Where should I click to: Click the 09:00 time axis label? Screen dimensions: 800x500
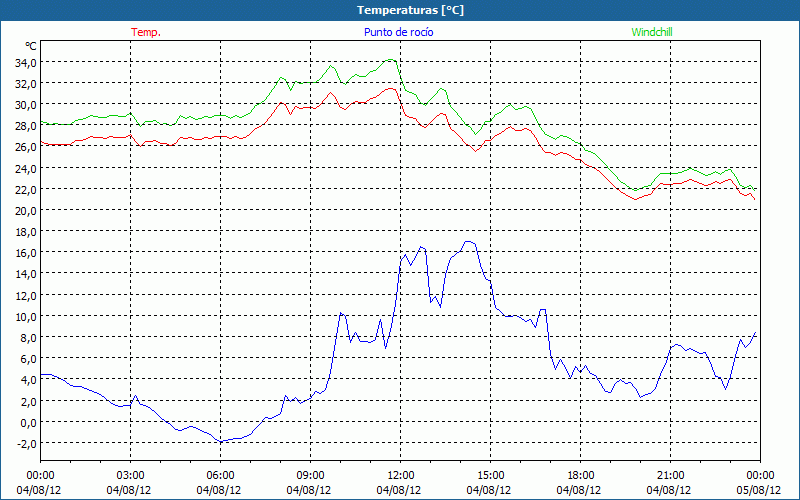pyautogui.click(x=310, y=476)
